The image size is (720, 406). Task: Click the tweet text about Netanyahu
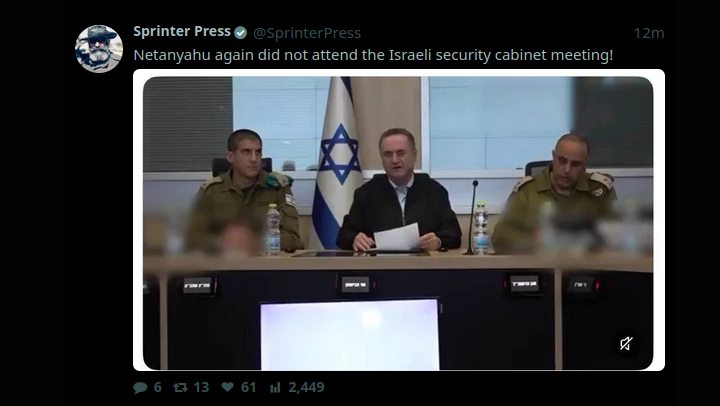pos(373,55)
